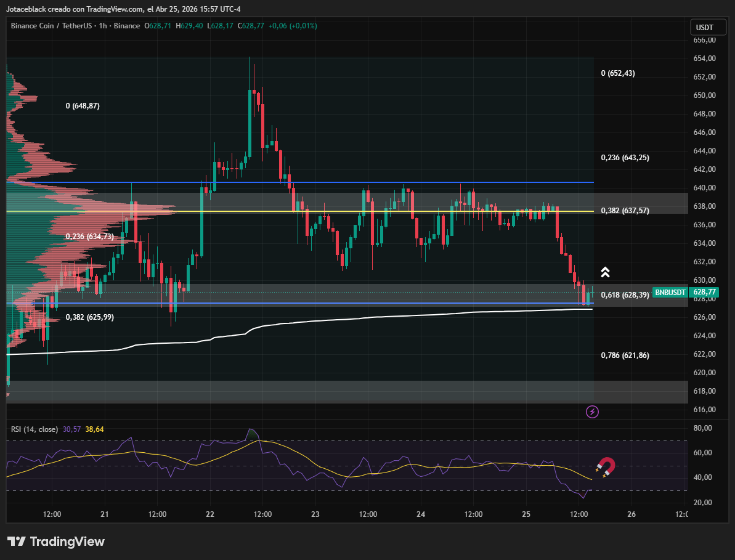
Task: Click the yellow RSI value 38,64
Action: (x=94, y=429)
